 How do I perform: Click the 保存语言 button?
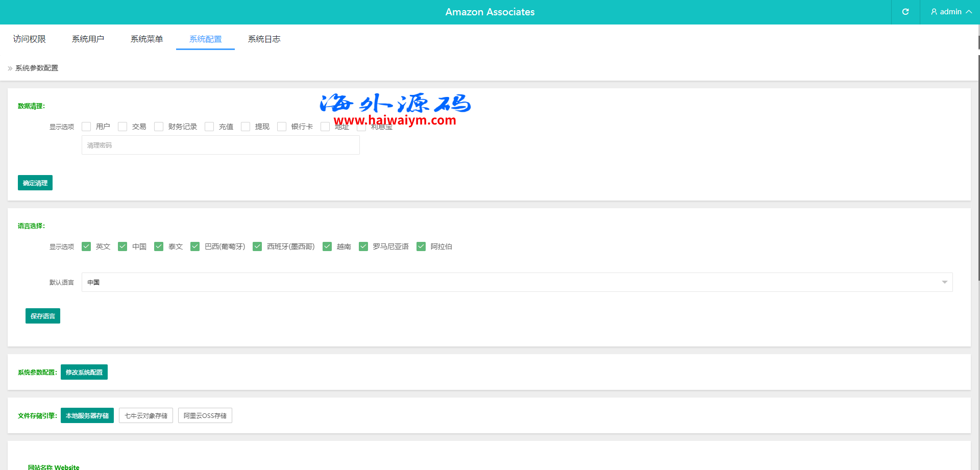(43, 316)
